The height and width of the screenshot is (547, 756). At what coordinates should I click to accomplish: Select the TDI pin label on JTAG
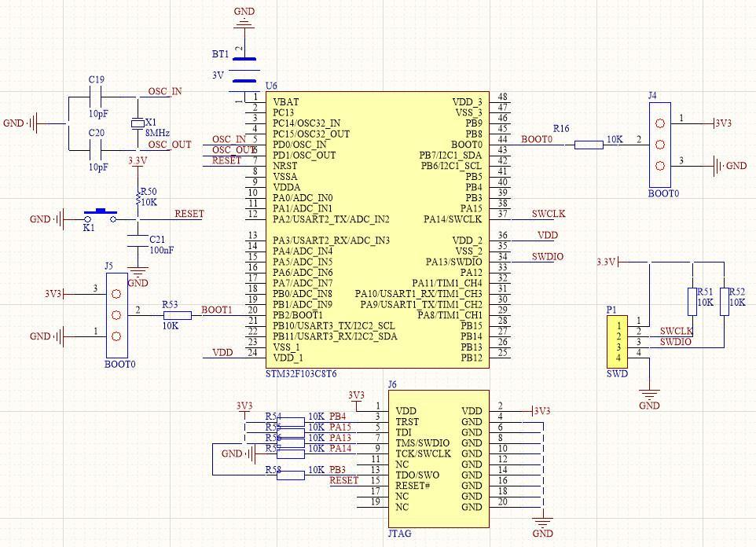tap(404, 432)
